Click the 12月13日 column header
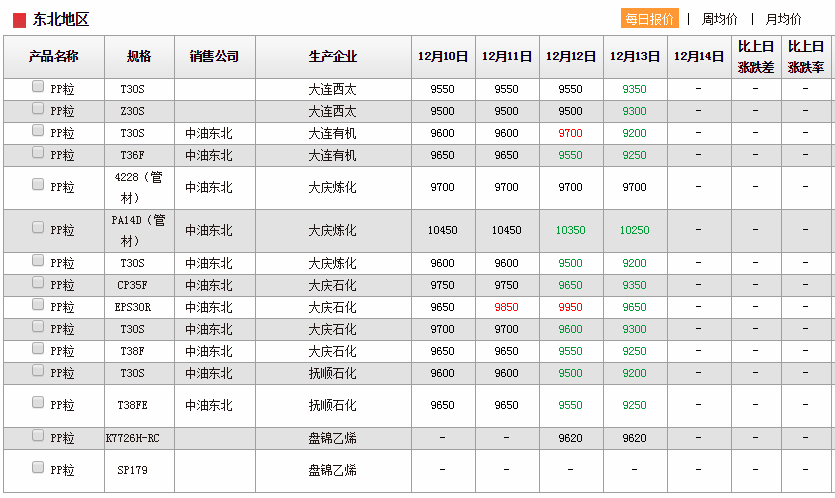 (x=635, y=56)
